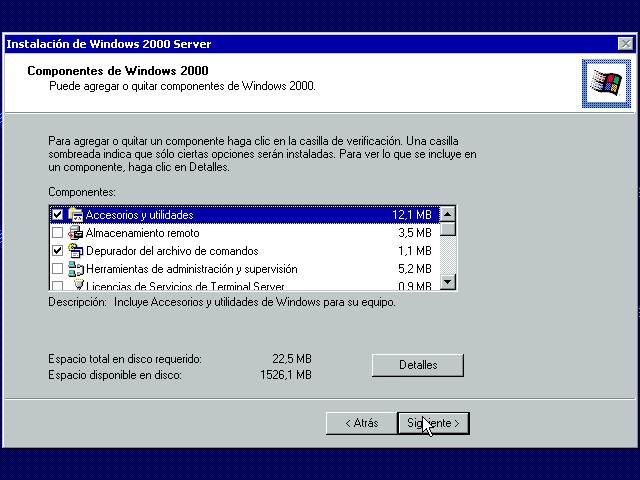
Task: Tick Herramientas de administración y supervisión checkbox
Action: (x=58, y=269)
